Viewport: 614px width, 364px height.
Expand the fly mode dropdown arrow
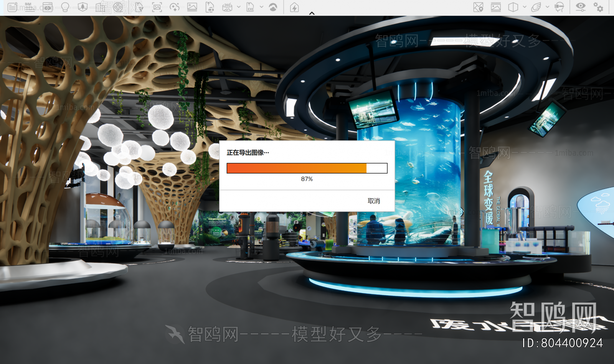[x=548, y=7]
